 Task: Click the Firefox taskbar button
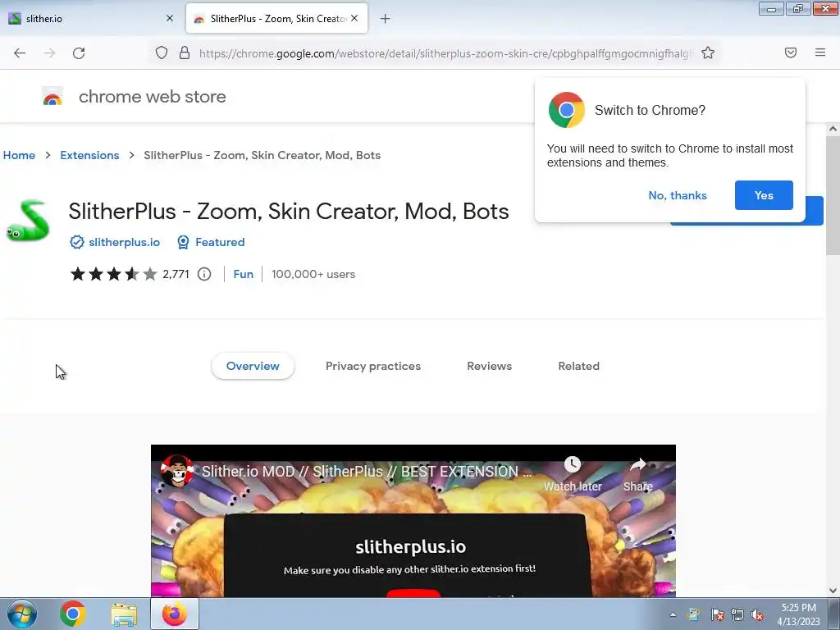175,614
